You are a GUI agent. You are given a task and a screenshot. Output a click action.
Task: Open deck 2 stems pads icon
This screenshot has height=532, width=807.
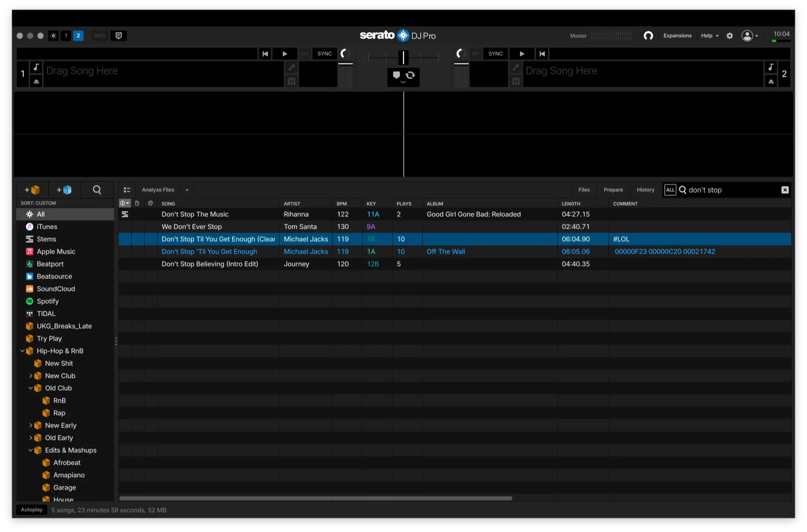pos(515,81)
